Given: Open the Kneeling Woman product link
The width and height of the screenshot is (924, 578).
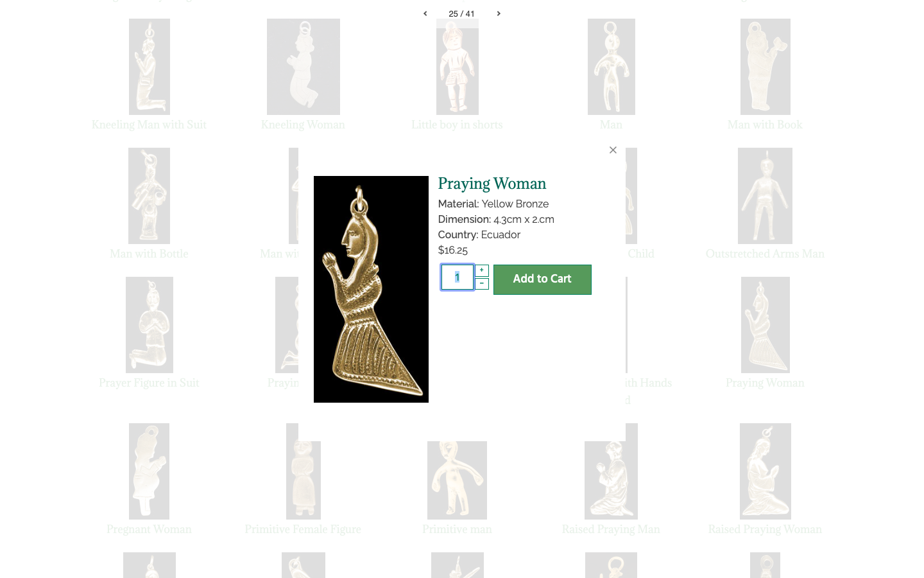Looking at the screenshot, I should pyautogui.click(x=303, y=125).
